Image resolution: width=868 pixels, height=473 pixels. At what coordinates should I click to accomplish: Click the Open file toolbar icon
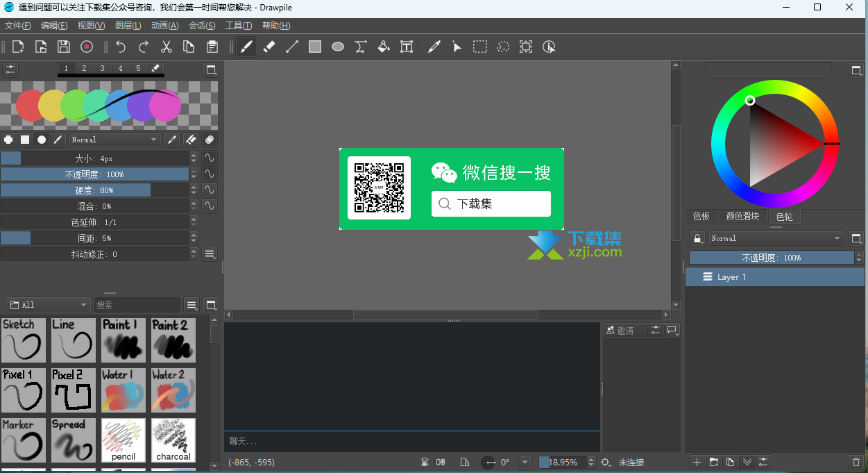click(41, 47)
